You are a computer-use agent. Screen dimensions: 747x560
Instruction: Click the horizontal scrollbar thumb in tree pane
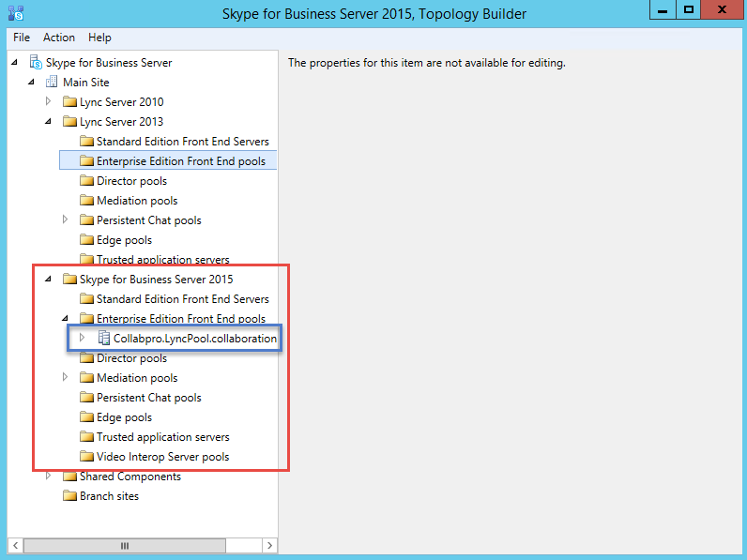pos(124,545)
